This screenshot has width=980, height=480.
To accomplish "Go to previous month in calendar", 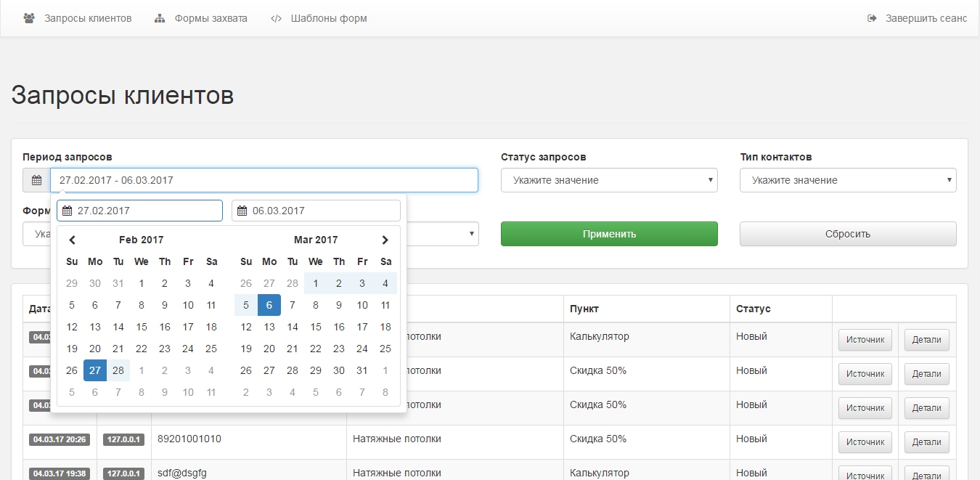I will point(72,240).
